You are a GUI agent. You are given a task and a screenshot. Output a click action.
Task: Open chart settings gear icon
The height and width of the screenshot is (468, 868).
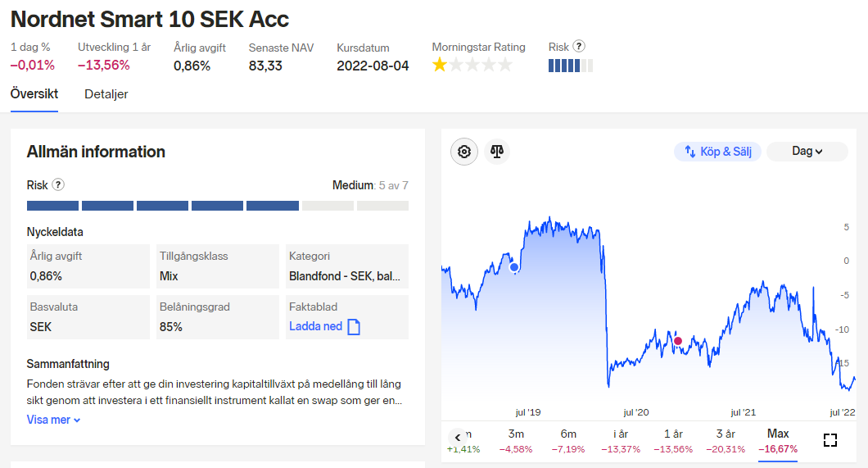[x=464, y=152]
